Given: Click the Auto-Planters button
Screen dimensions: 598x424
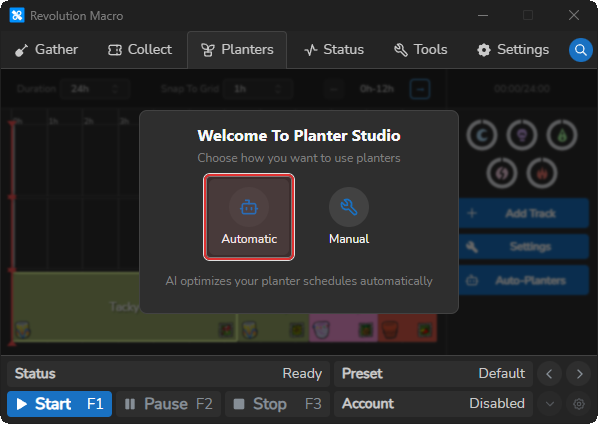Looking at the screenshot, I should click(x=524, y=281).
